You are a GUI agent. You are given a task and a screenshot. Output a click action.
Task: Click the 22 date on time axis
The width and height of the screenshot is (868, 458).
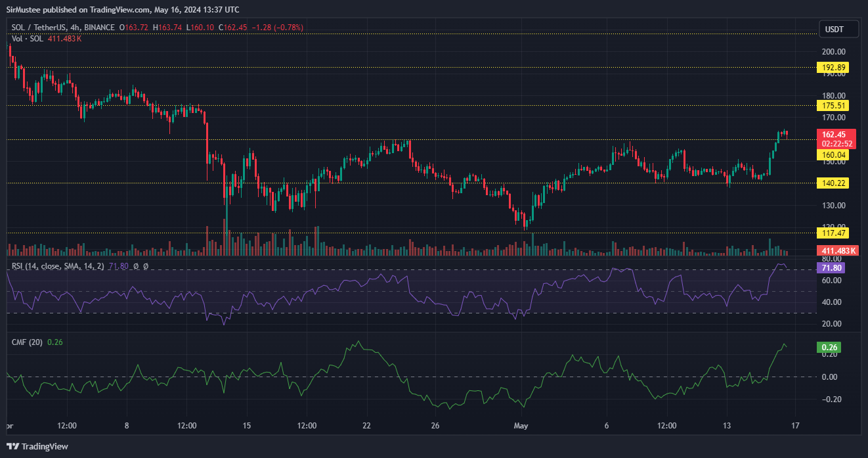point(367,426)
